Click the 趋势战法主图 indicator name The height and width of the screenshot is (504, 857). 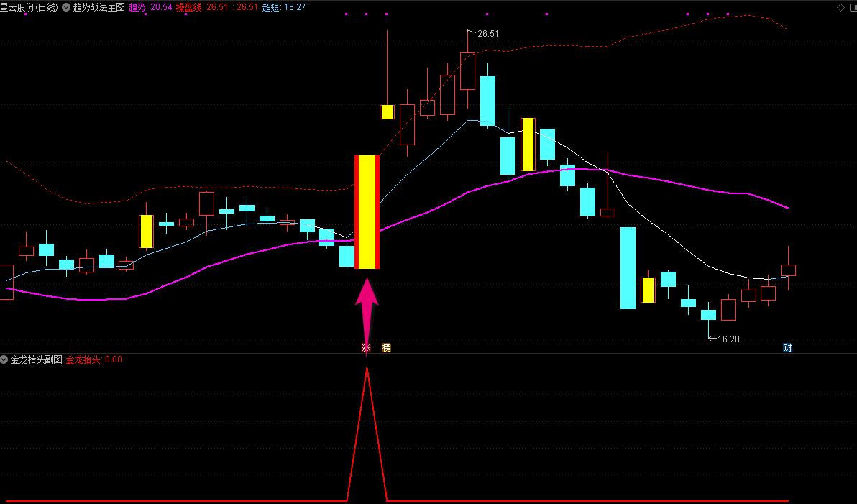pos(99,8)
